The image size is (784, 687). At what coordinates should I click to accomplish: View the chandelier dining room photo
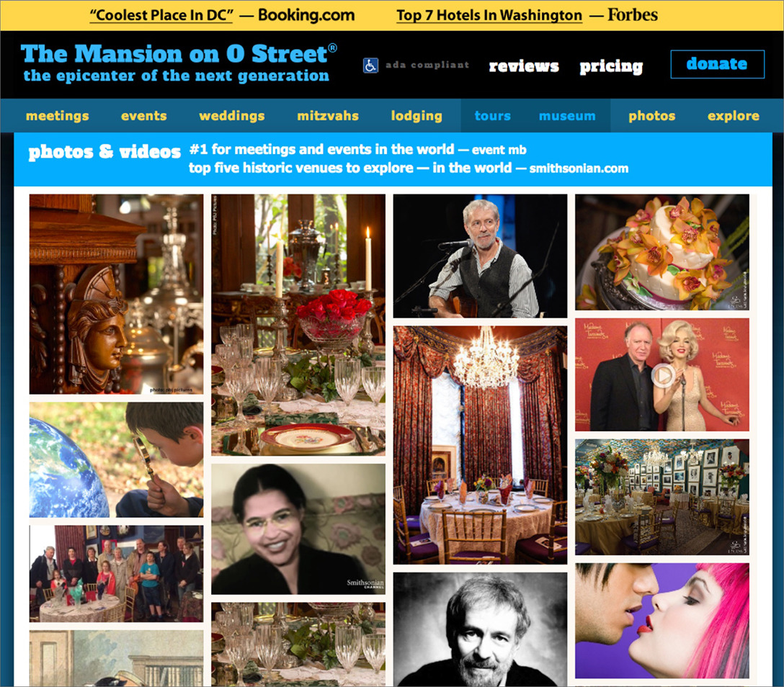point(480,445)
